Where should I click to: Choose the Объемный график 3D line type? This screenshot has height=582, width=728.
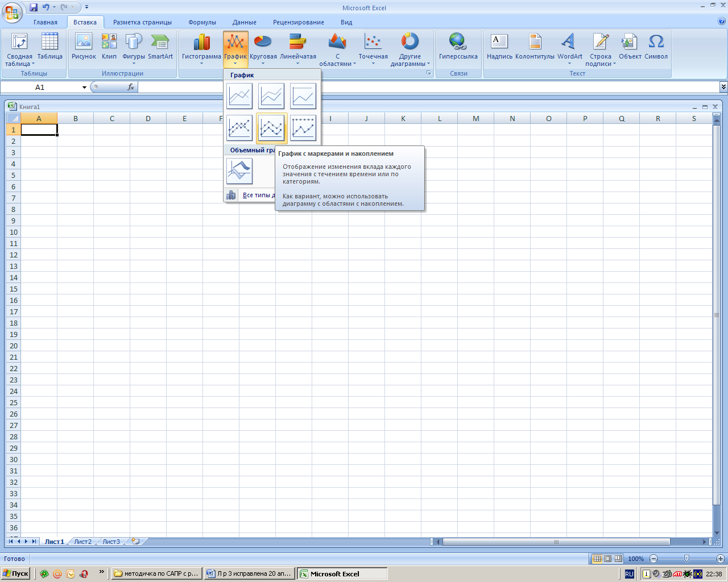point(239,171)
